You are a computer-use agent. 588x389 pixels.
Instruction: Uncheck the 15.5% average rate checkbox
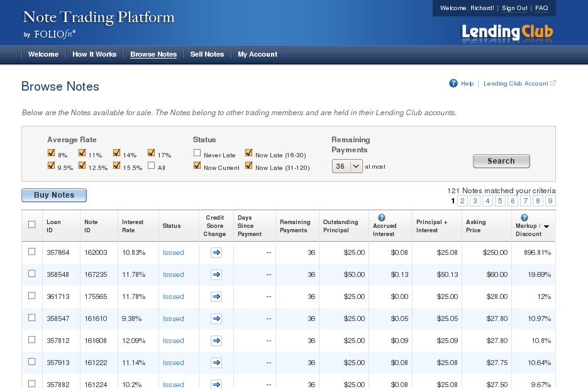pos(116,165)
